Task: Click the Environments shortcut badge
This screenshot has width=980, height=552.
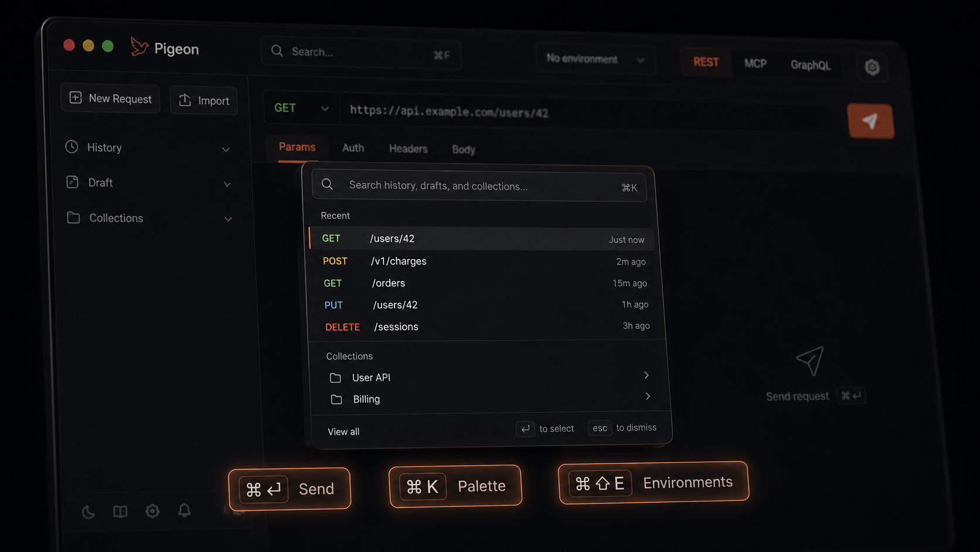Action: (x=654, y=483)
